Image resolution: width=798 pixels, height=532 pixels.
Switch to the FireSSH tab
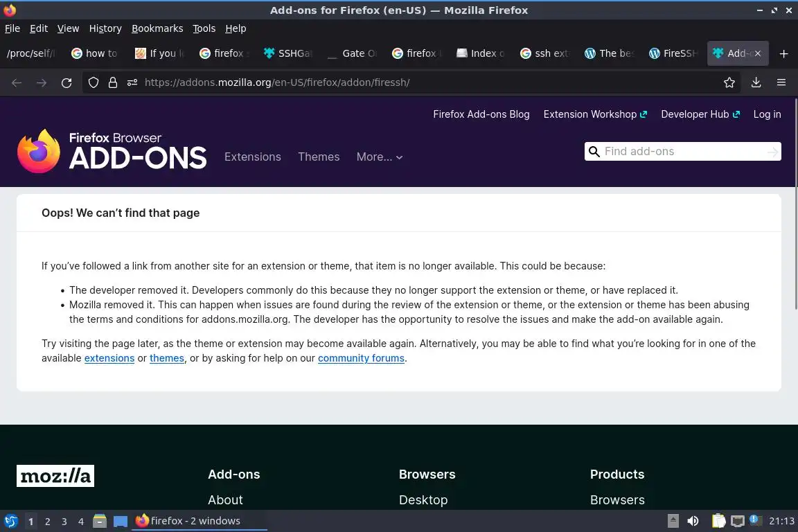tap(673, 53)
